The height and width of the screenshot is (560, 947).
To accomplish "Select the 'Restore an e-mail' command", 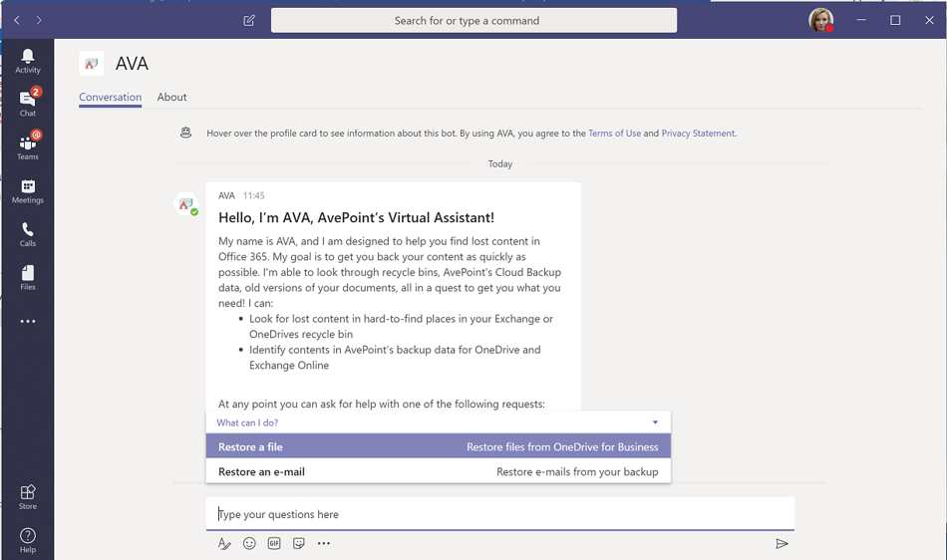I will click(438, 471).
